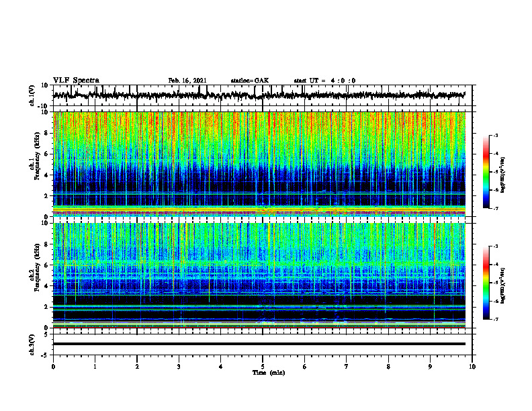This screenshot has width=532, height=411.
Task: Click the ch.3 flat black trace
Action: [x=259, y=344]
